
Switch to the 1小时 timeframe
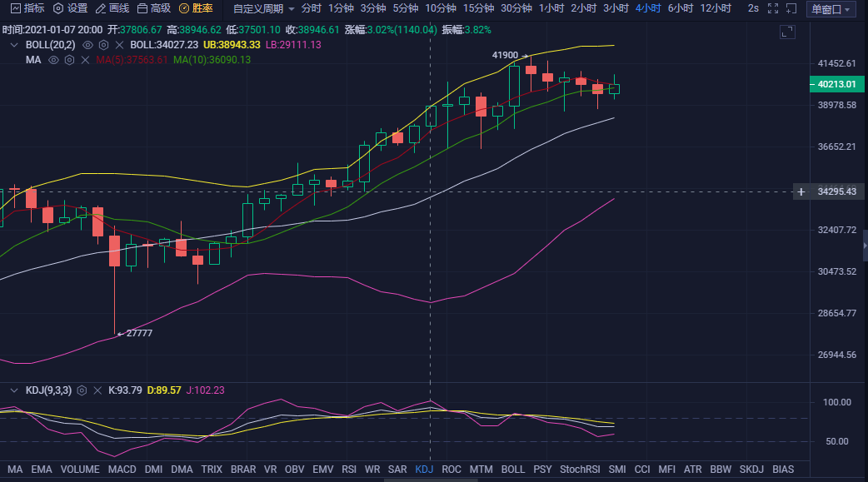click(x=551, y=8)
